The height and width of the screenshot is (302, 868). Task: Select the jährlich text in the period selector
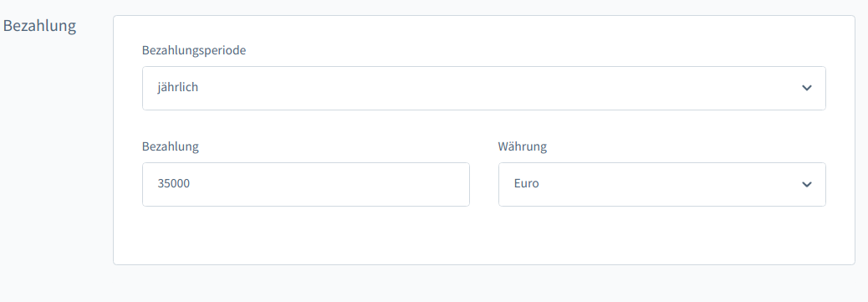(177, 87)
